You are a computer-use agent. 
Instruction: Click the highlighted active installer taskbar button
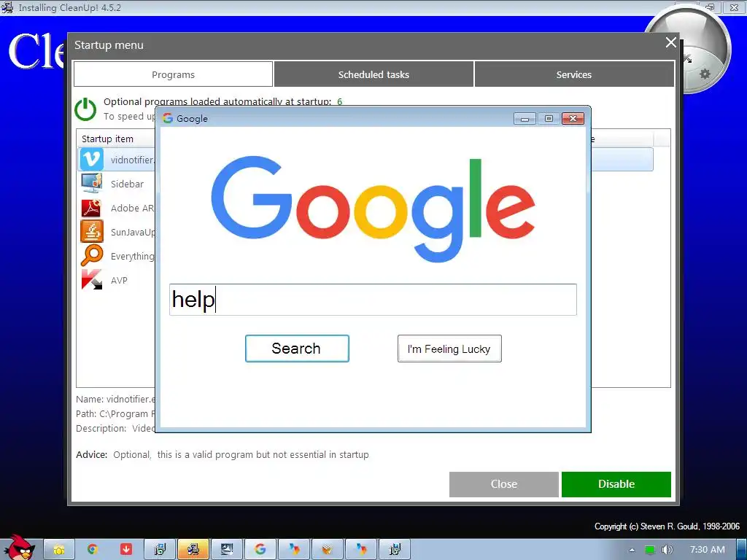click(x=193, y=550)
